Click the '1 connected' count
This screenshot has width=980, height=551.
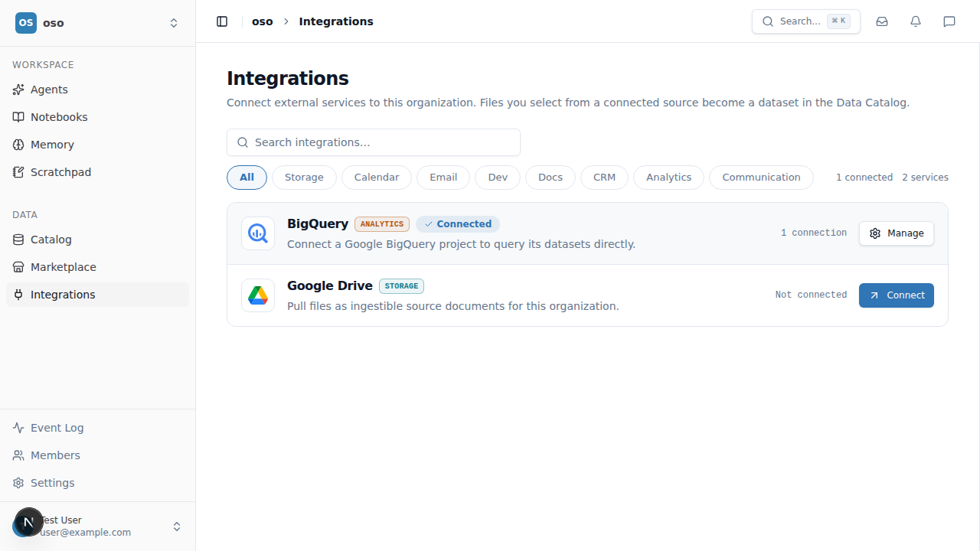[864, 178]
